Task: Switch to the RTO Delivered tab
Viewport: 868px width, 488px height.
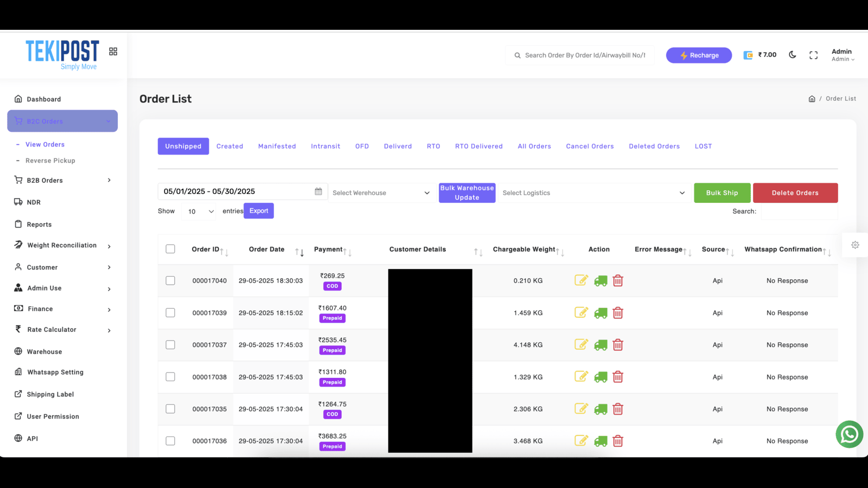Action: [x=478, y=146]
